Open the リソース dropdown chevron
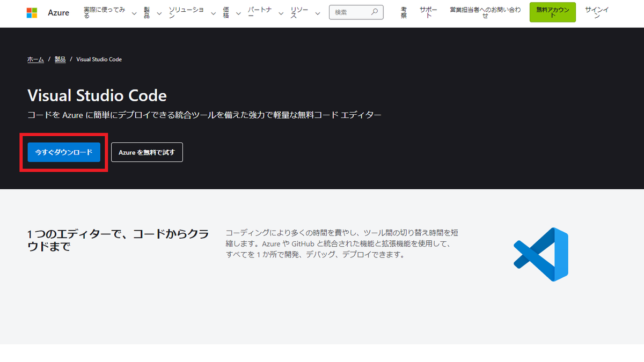This screenshot has height=362, width=644. tap(318, 13)
